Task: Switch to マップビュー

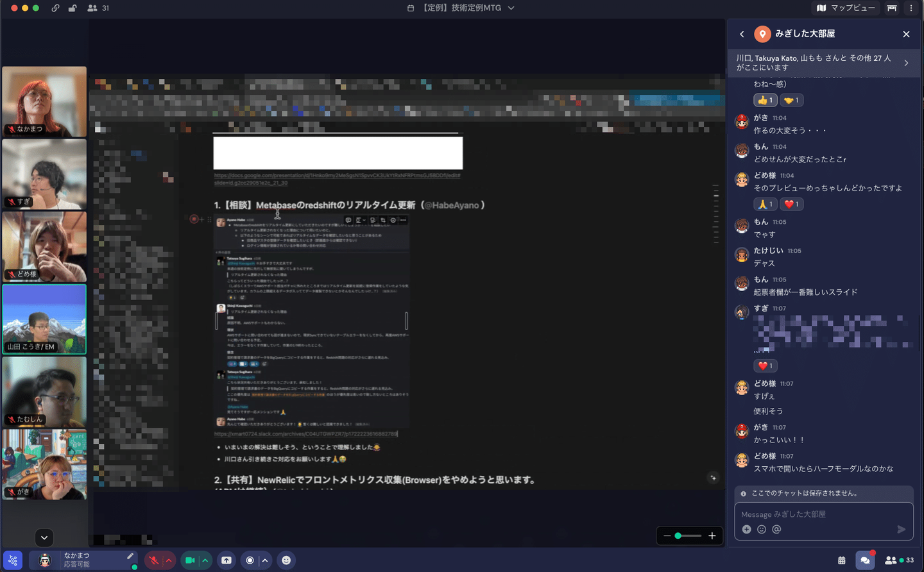Action: (x=846, y=8)
